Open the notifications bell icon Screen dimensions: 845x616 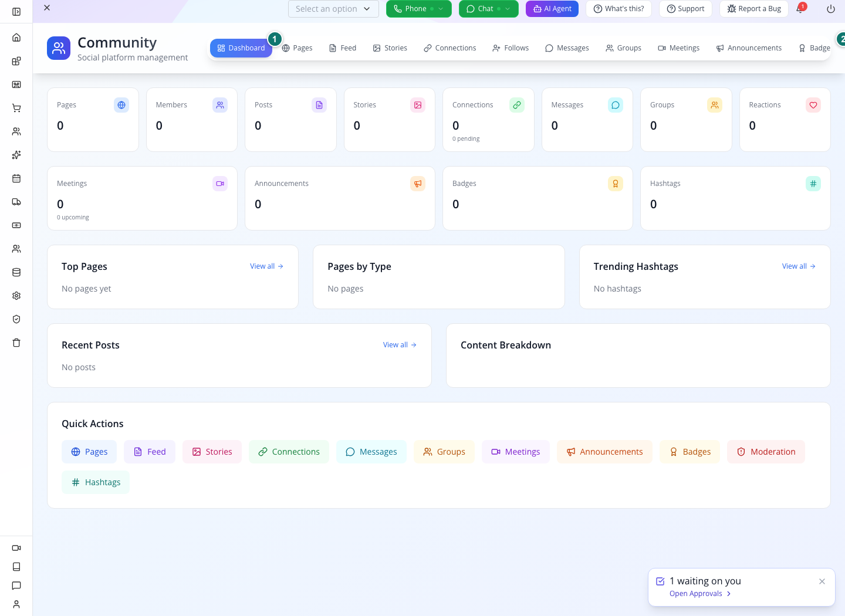click(x=800, y=9)
